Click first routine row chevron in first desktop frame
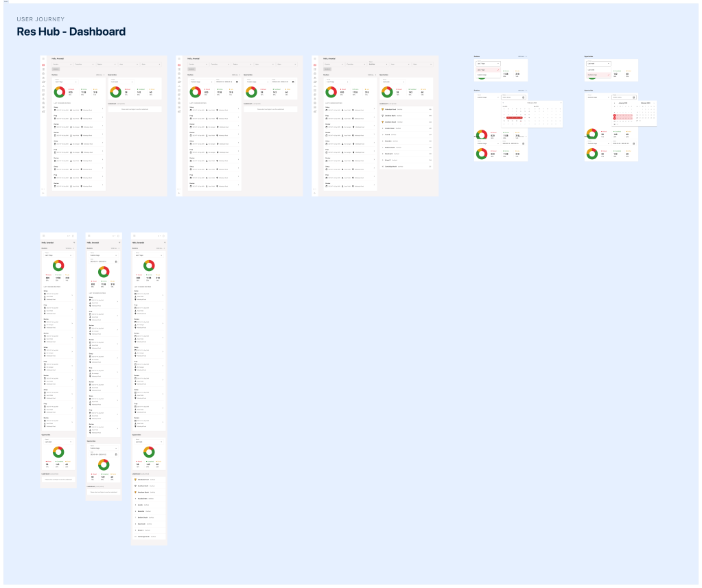Image resolution: width=702 pixels, height=588 pixels. (x=103, y=108)
